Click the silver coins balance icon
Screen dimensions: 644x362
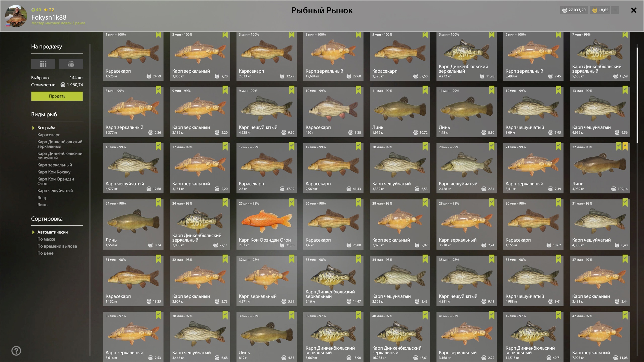point(565,10)
